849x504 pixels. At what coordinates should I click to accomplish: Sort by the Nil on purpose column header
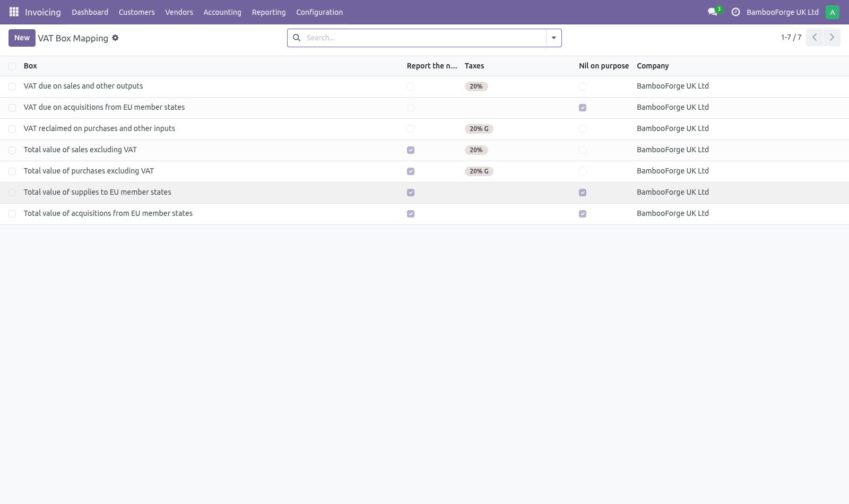point(604,66)
